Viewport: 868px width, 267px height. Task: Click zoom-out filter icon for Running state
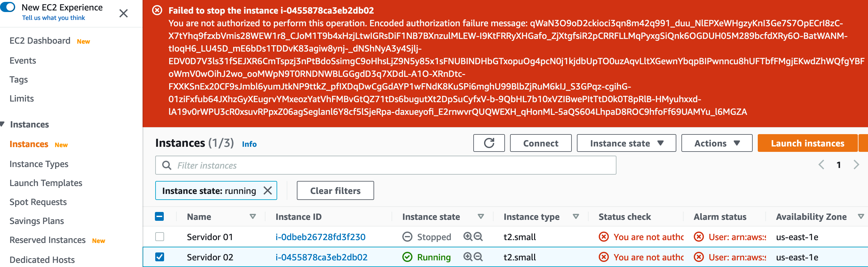coord(478,257)
